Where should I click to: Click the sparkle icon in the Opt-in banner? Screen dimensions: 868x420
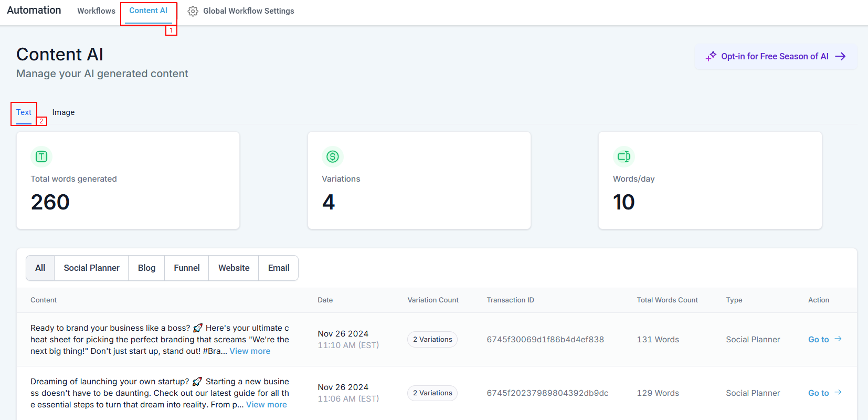(x=711, y=56)
